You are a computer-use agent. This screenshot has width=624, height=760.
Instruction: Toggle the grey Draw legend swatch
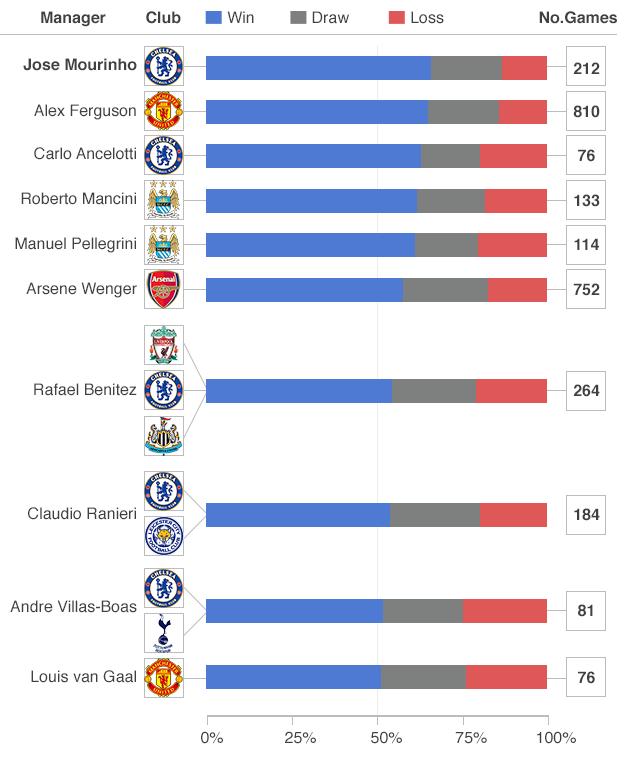[298, 18]
